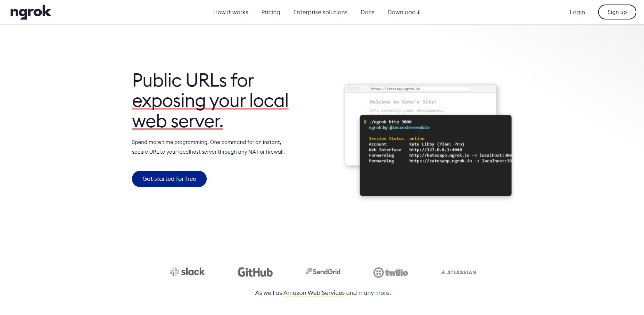Click the Sign up button
The image size is (644, 315).
[x=617, y=12]
